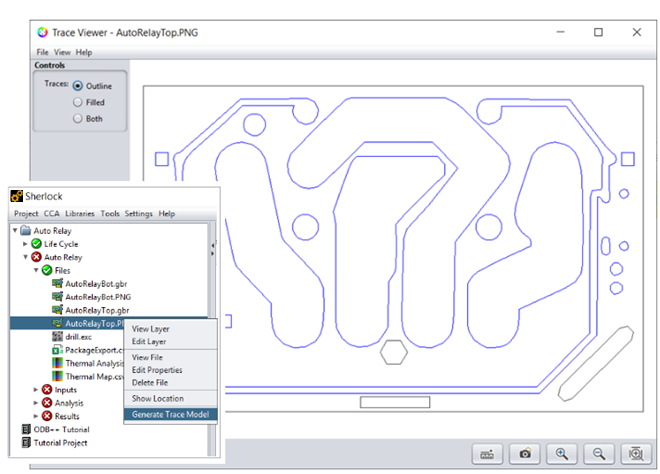The height and width of the screenshot is (474, 660).
Task: Zoom in on the trace view
Action: 562,454
